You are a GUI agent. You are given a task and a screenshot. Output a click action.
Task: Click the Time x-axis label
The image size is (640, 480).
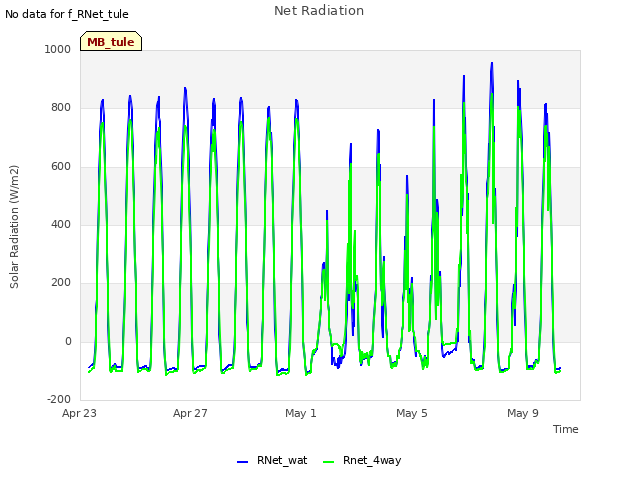tap(566, 429)
